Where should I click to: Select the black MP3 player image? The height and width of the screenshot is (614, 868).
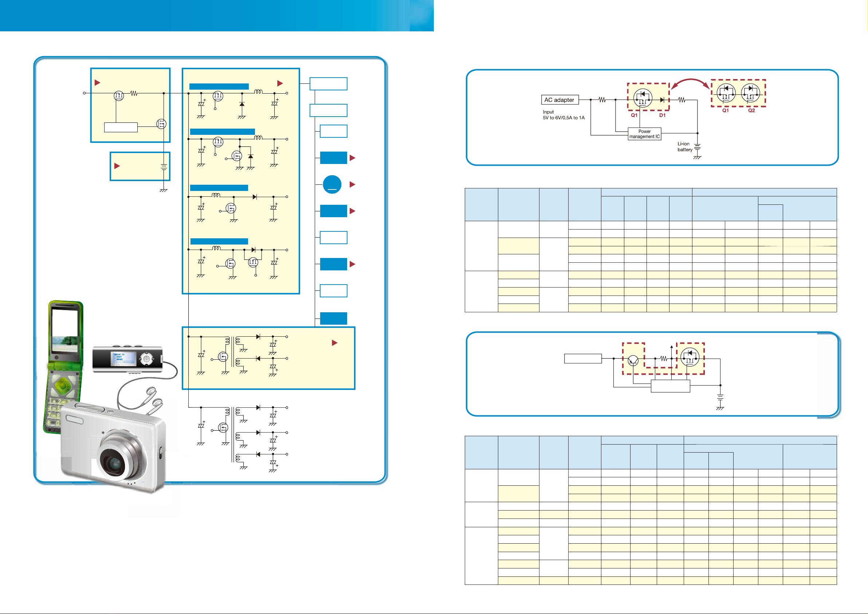pos(128,359)
